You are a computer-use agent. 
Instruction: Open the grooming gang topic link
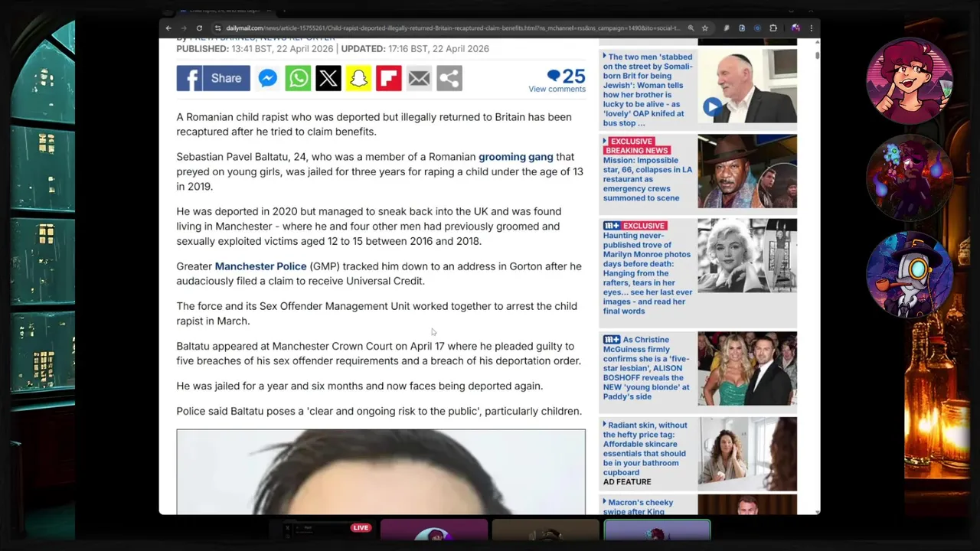[515, 157]
